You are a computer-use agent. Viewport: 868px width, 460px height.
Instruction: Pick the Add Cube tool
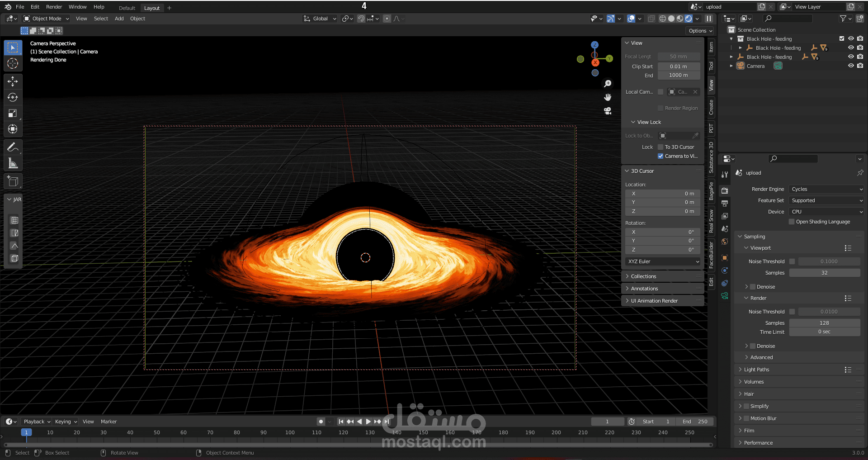coord(13,181)
